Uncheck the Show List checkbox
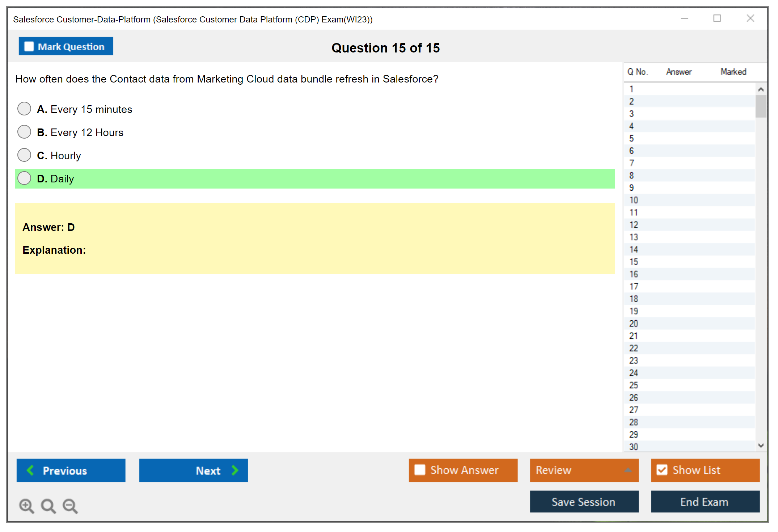 [x=662, y=470]
